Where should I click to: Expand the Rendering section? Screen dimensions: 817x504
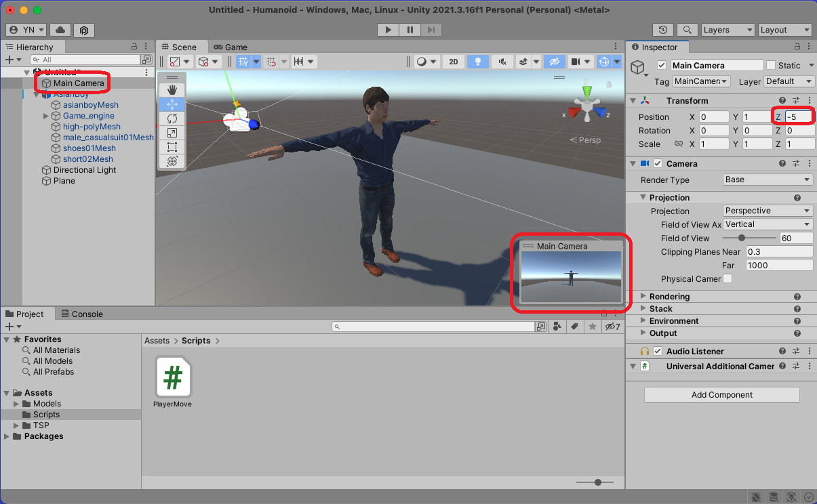pos(669,297)
